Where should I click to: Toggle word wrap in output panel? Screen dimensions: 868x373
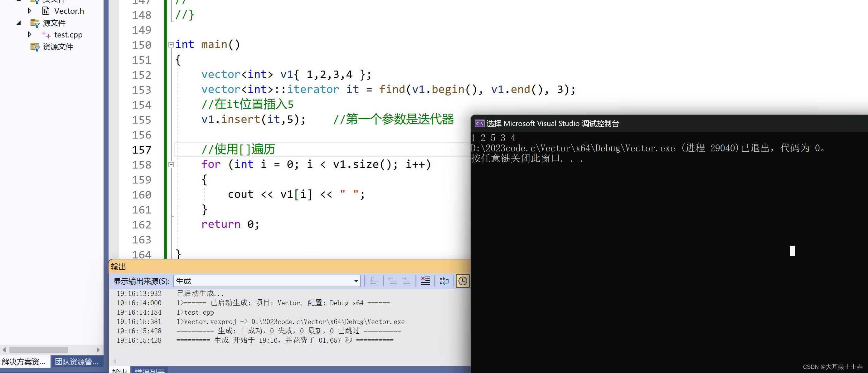tap(444, 281)
